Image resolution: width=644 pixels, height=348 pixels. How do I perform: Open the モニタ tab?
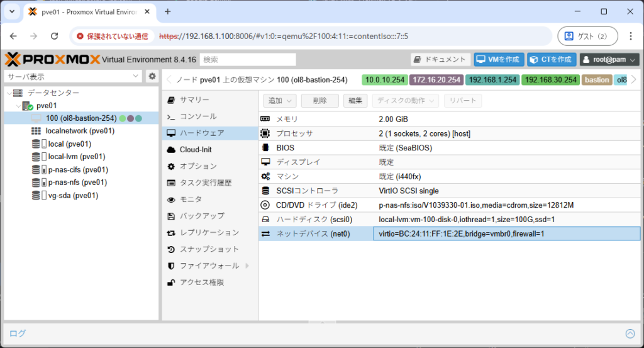point(210,199)
